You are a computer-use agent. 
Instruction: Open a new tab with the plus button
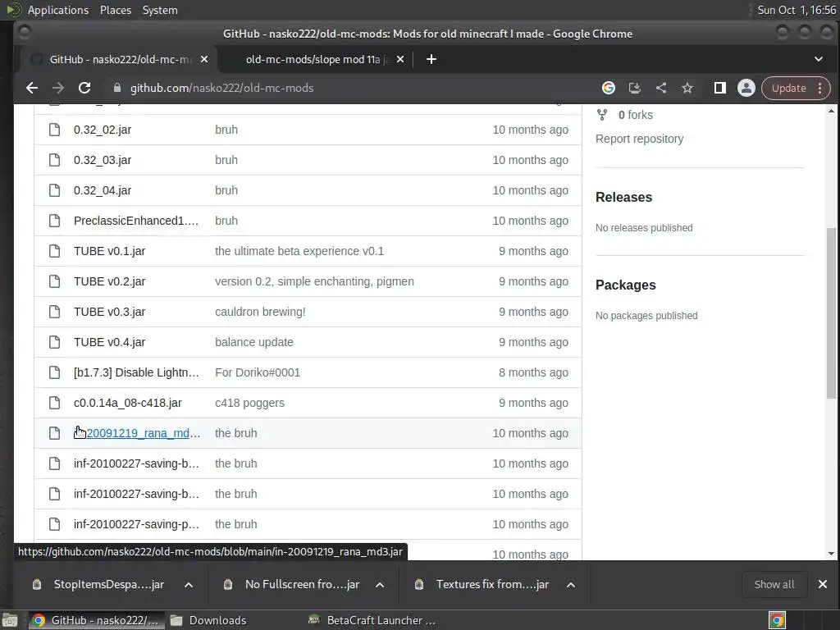(x=431, y=59)
